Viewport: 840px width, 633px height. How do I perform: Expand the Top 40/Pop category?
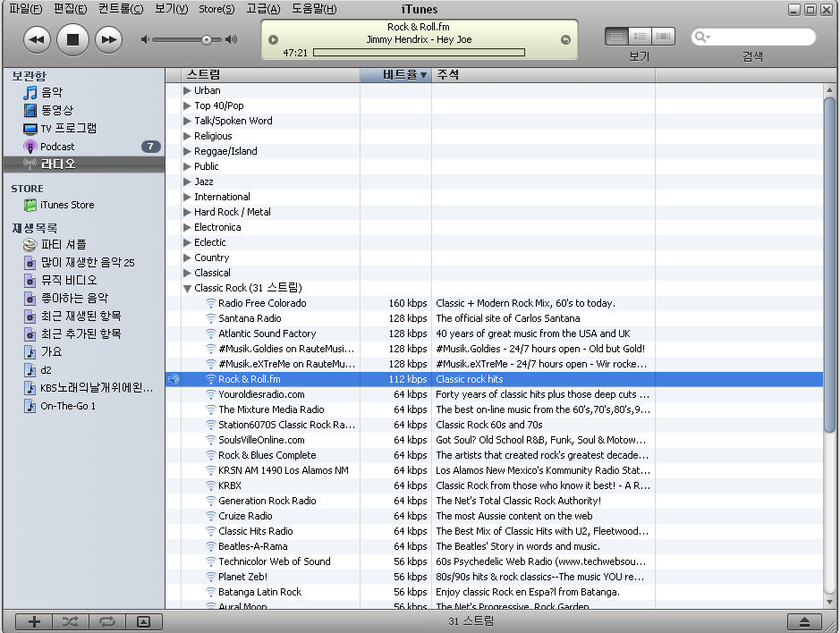187,105
